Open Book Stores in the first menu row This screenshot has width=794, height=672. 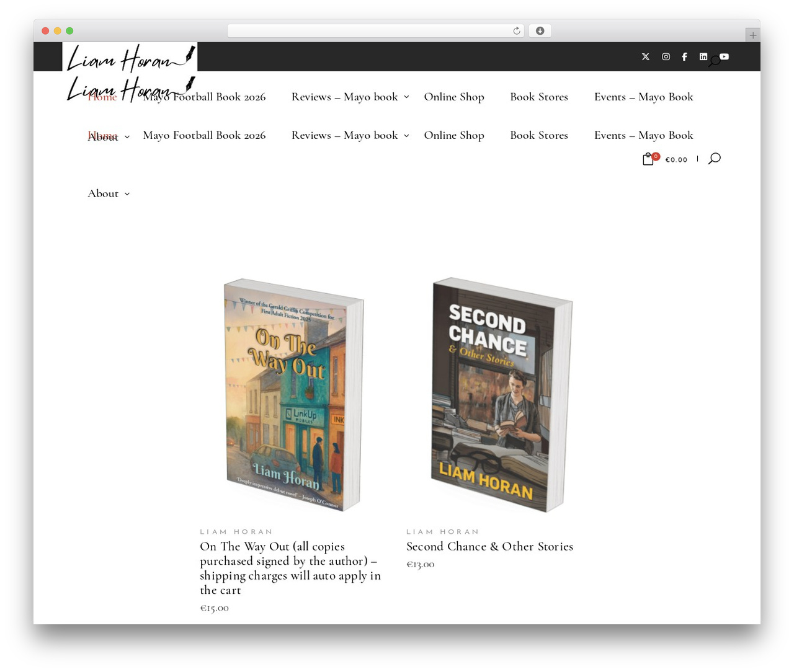[539, 97]
